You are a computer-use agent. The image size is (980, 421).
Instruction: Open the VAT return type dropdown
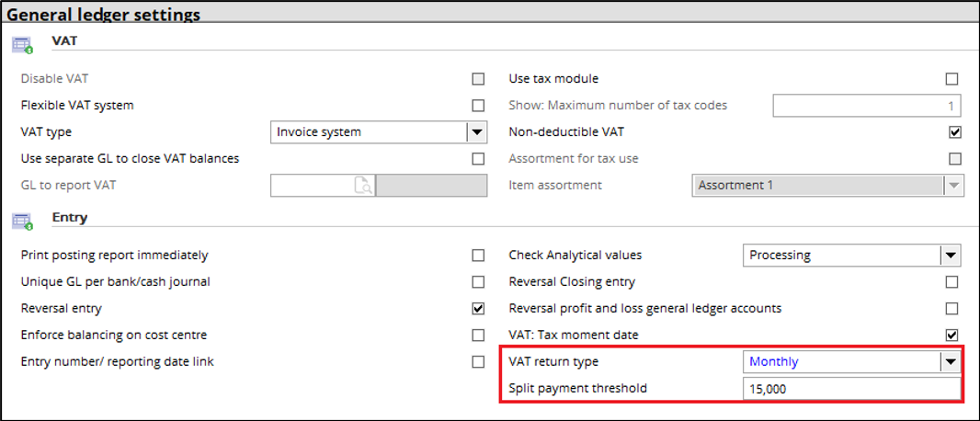click(x=950, y=361)
